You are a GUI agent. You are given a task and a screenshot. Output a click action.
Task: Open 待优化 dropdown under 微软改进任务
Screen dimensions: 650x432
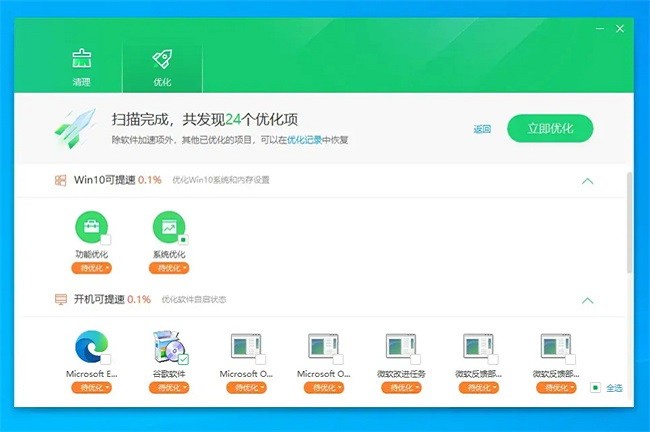[401, 388]
